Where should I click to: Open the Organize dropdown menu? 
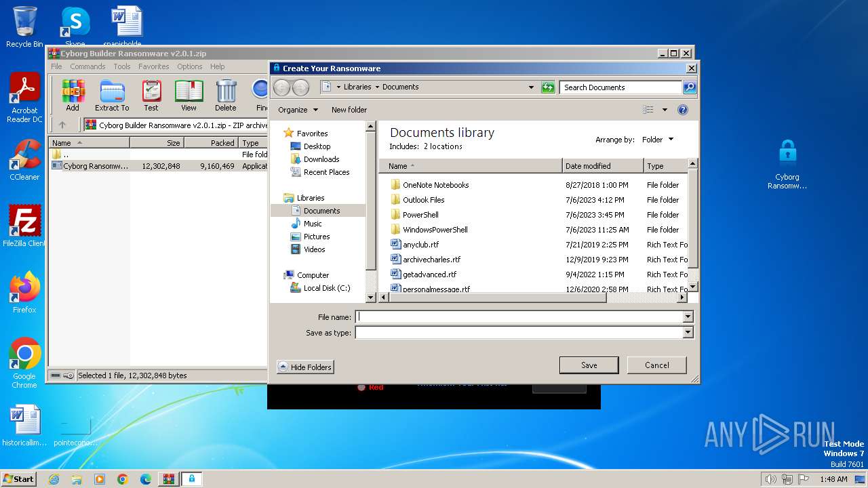point(298,110)
